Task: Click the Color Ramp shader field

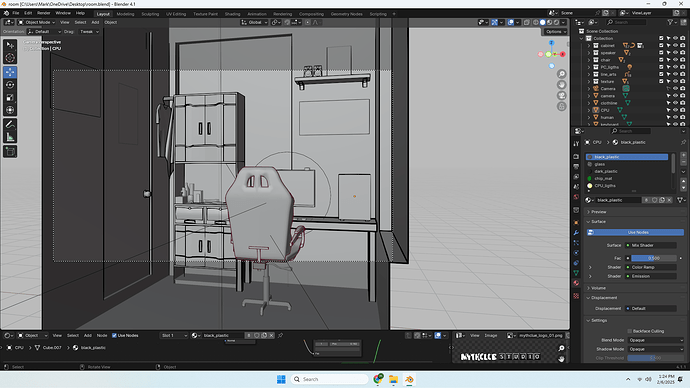Action: coord(651,267)
